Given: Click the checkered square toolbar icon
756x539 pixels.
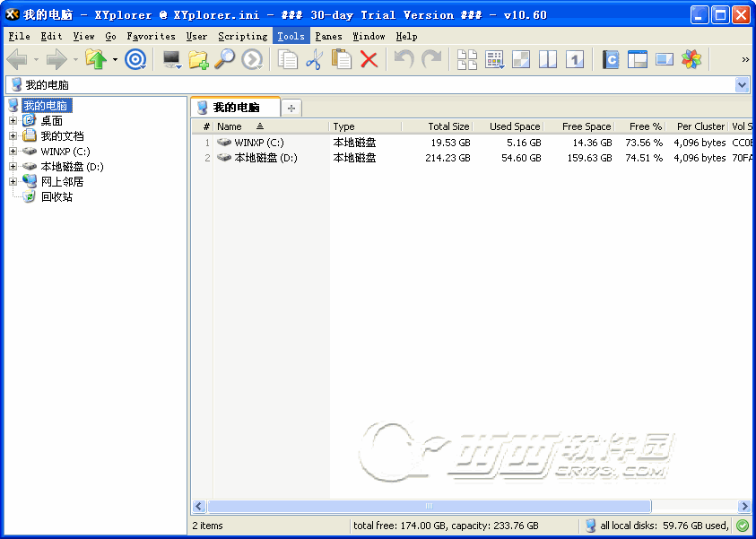Looking at the screenshot, I should tap(521, 60).
